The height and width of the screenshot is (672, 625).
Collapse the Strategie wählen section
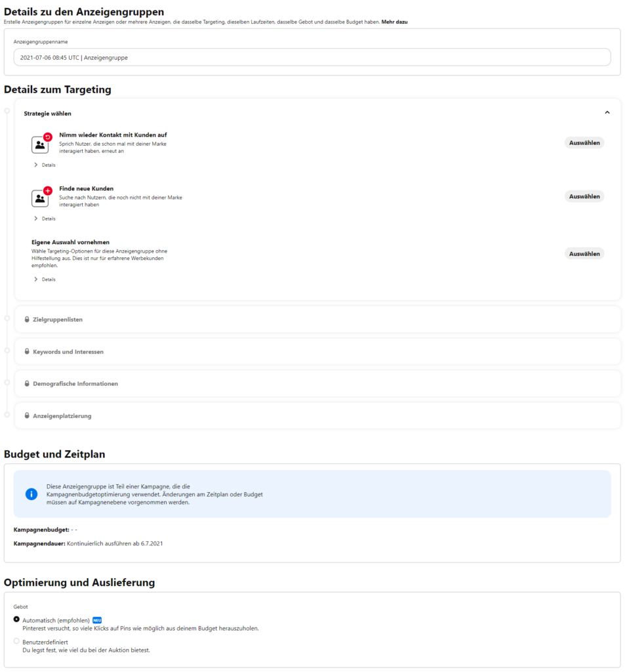pos(607,113)
